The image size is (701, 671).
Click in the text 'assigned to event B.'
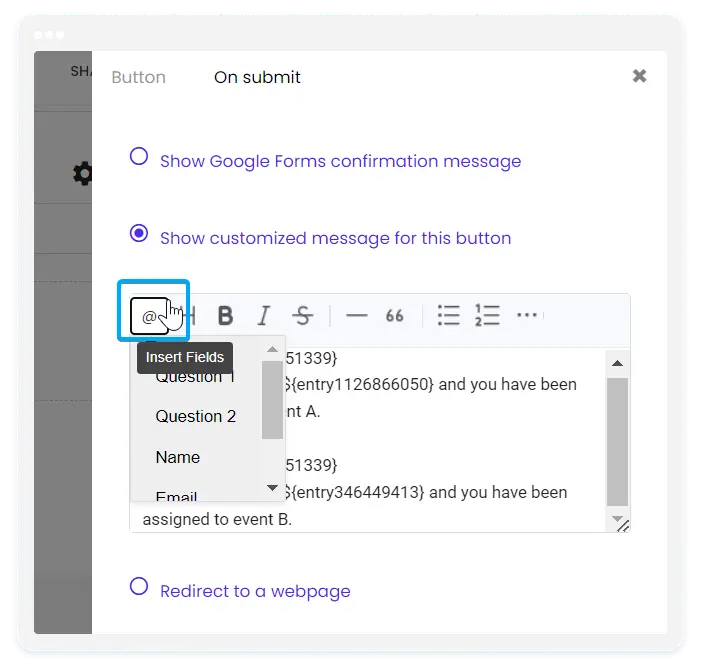(217, 519)
